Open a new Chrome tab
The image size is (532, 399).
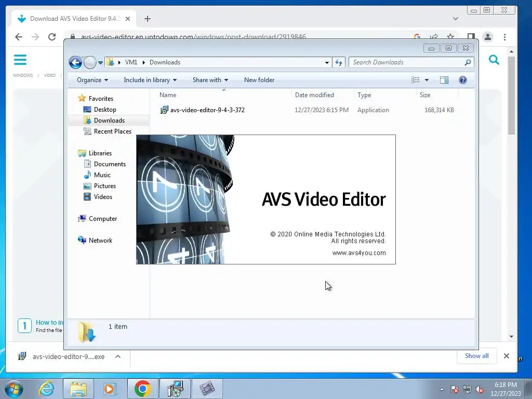click(x=147, y=19)
